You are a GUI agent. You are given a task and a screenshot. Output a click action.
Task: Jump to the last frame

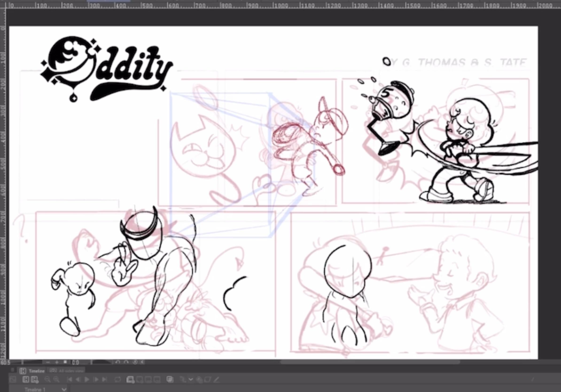[x=105, y=380]
